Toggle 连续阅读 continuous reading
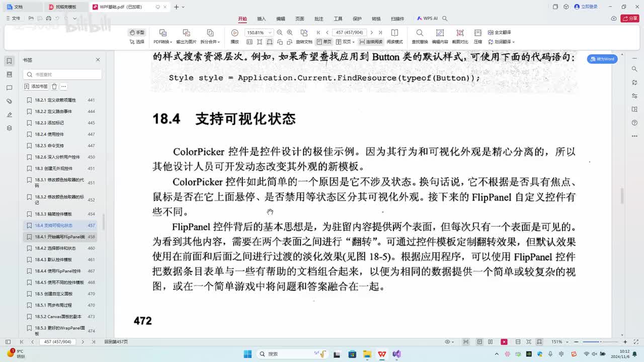This screenshot has width=644, height=362. [x=371, y=42]
